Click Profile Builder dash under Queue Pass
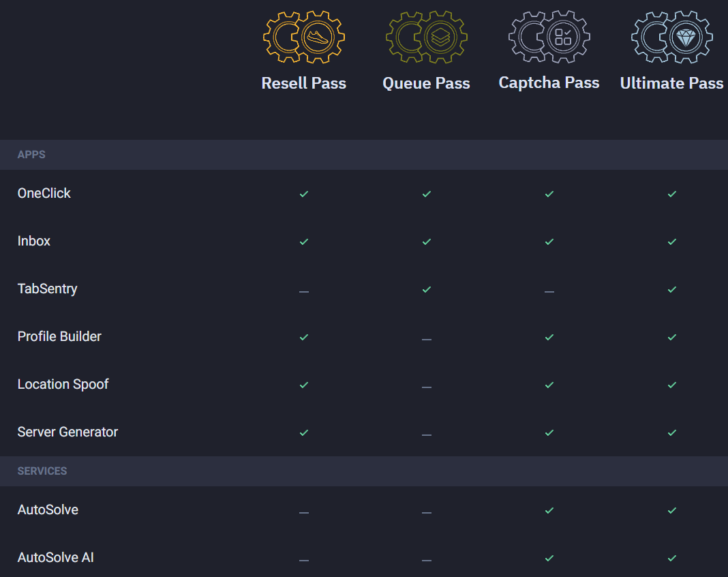The width and height of the screenshot is (728, 577). click(x=426, y=340)
